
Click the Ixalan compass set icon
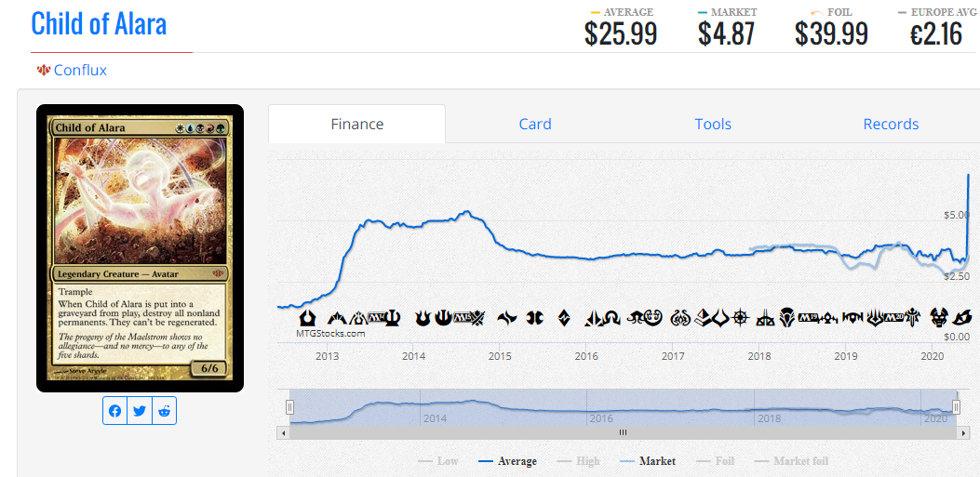point(740,318)
